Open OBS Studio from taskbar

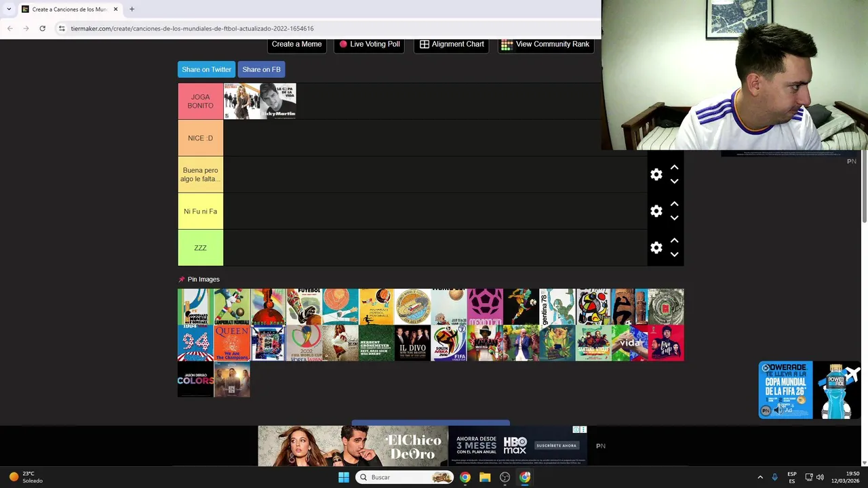(505, 477)
